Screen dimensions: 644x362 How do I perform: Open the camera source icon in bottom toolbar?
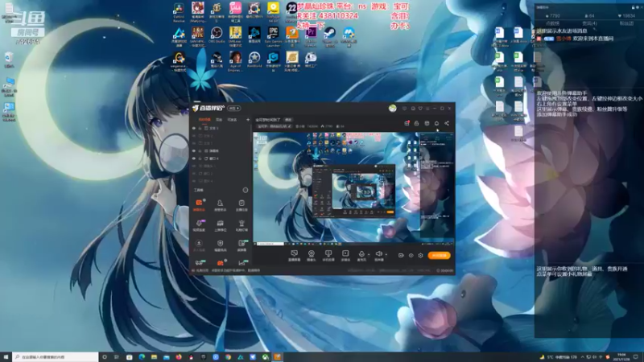click(312, 253)
